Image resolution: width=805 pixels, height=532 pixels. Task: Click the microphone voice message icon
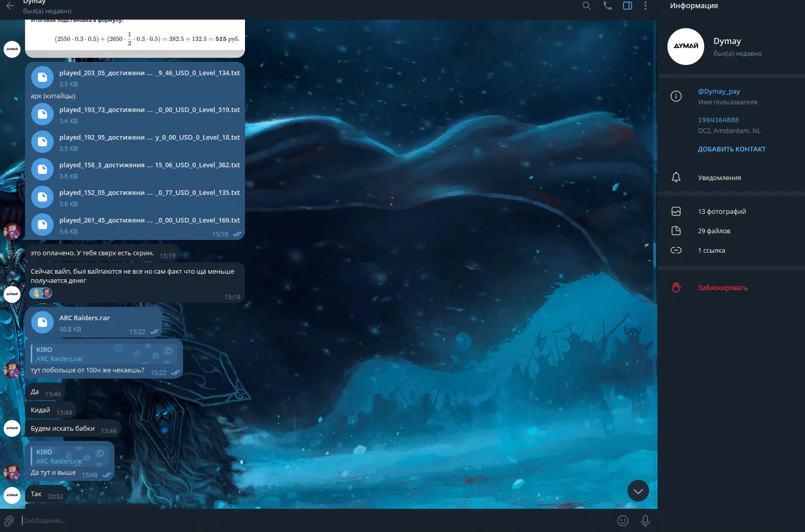click(x=645, y=521)
